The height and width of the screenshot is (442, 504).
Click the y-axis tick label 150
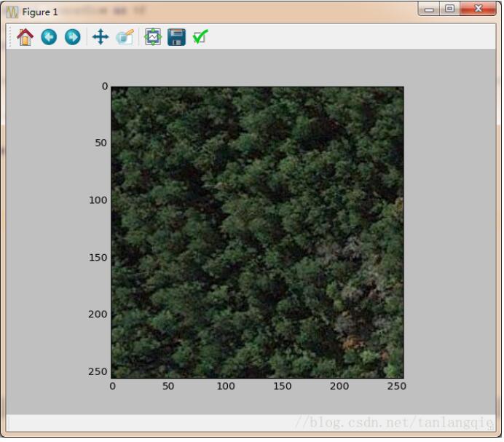click(x=98, y=257)
